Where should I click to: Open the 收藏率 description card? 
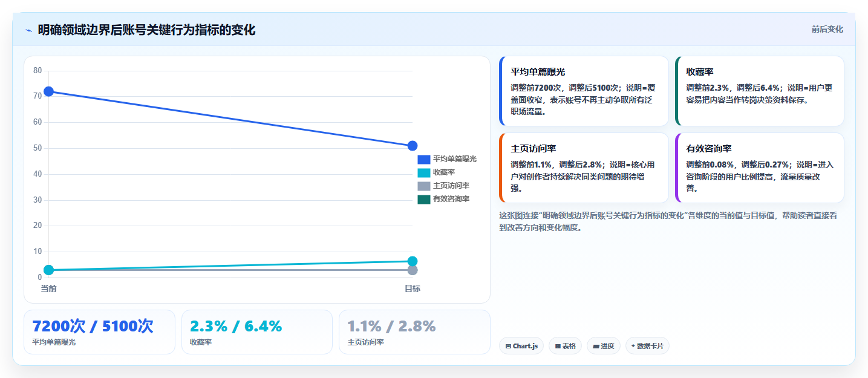pos(759,91)
